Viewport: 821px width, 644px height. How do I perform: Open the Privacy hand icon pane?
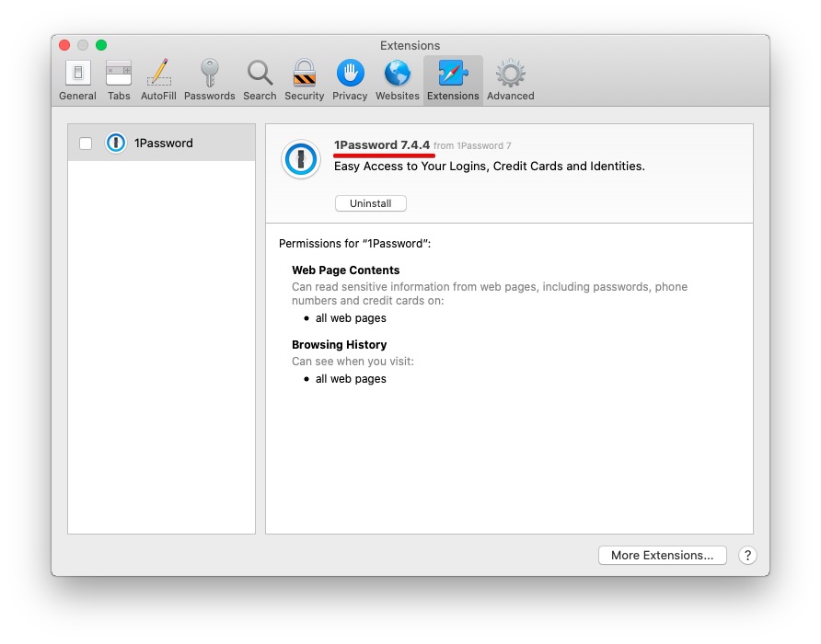tap(350, 80)
